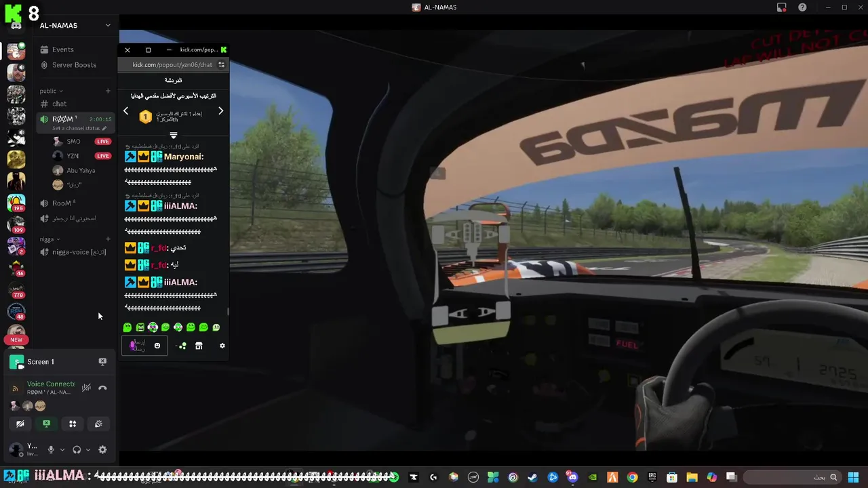Open help icon in Discord title bar
This screenshot has height=488, width=868.
pyautogui.click(x=802, y=7)
